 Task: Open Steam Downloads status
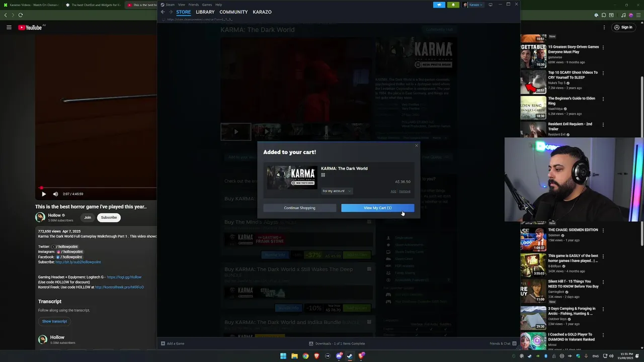point(337,343)
